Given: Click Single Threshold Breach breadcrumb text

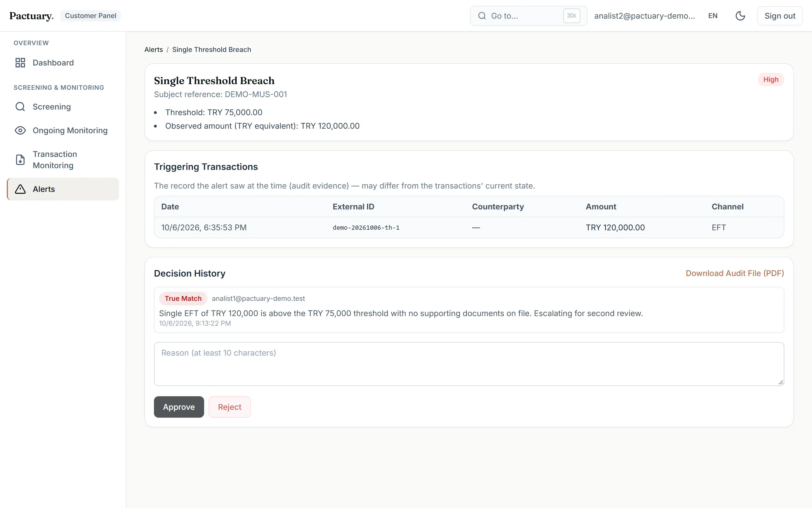Looking at the screenshot, I should tap(212, 50).
